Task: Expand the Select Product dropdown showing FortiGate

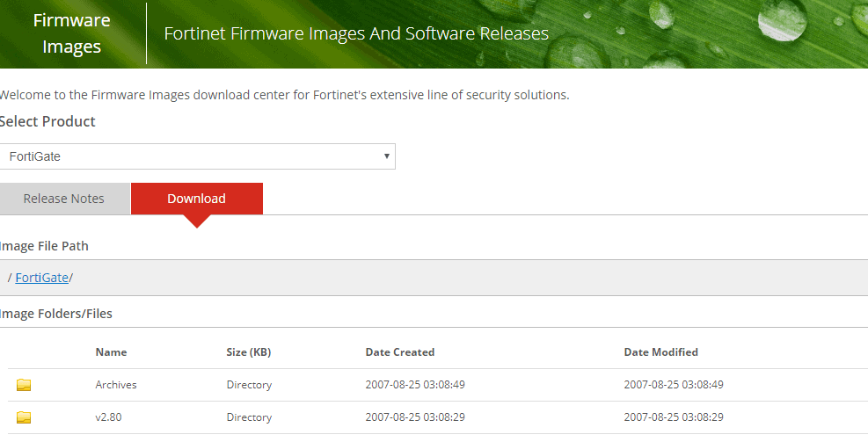Action: pos(197,156)
